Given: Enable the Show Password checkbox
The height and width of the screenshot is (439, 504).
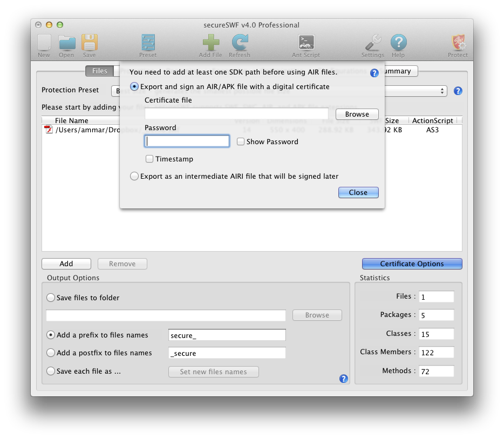Looking at the screenshot, I should 241,142.
